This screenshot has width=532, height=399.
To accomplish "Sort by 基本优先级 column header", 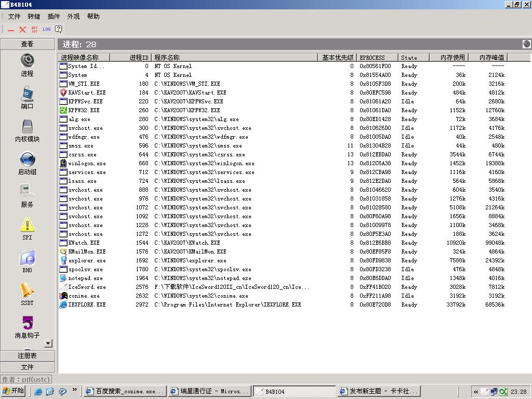I will pos(337,57).
